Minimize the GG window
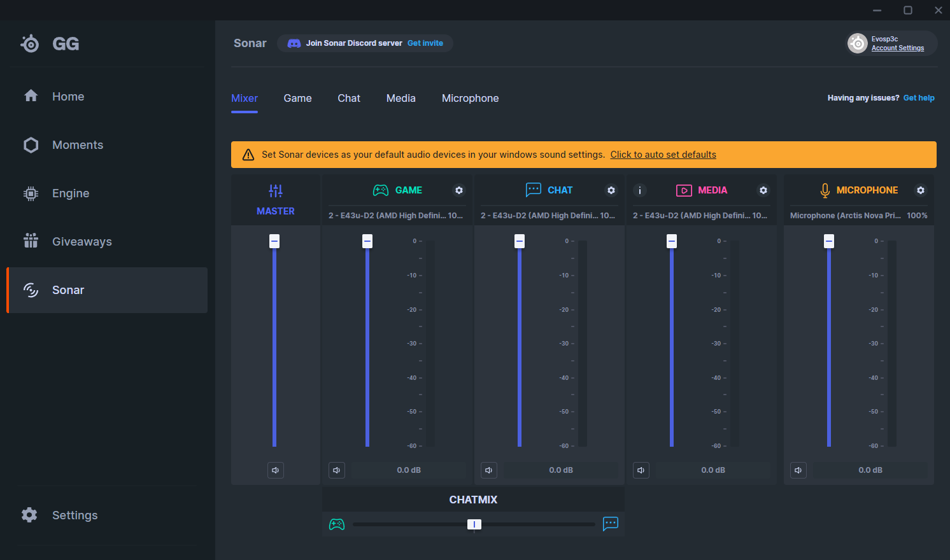The image size is (950, 560). pos(877,10)
